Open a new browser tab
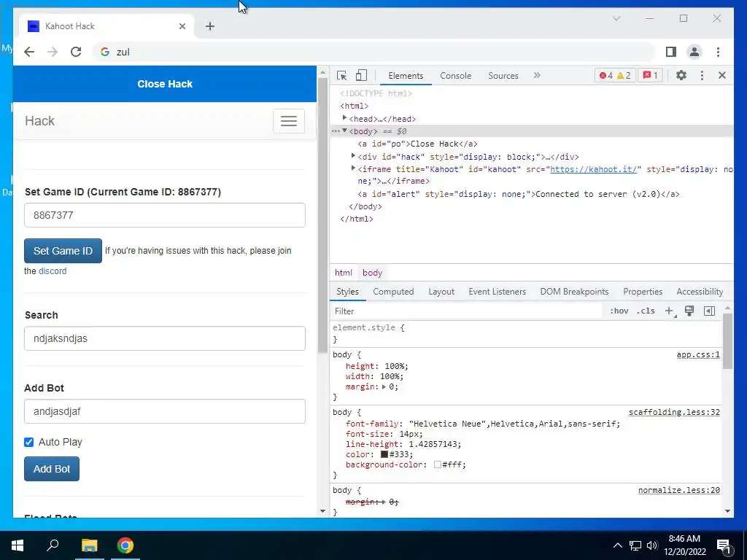The width and height of the screenshot is (747, 560). pyautogui.click(x=210, y=26)
